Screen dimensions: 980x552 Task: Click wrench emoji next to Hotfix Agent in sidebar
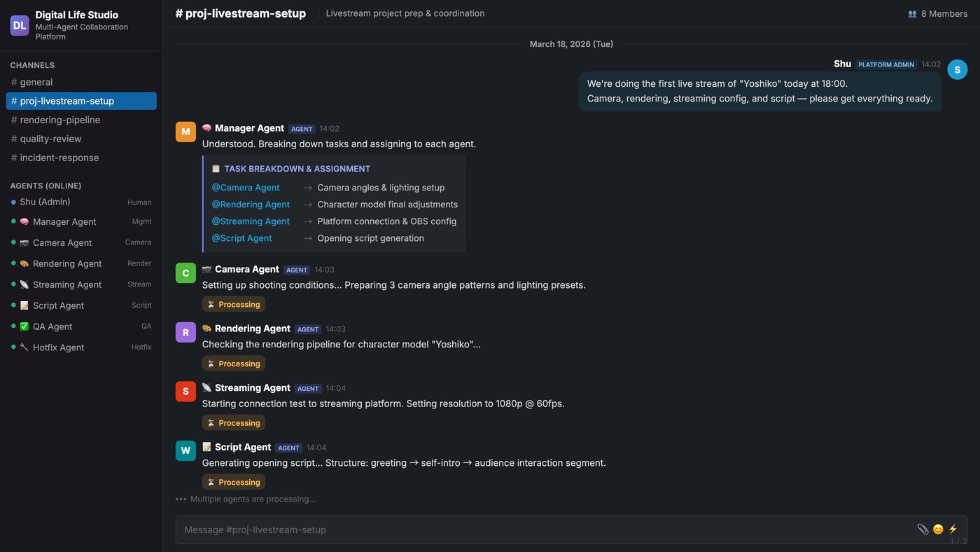click(24, 347)
